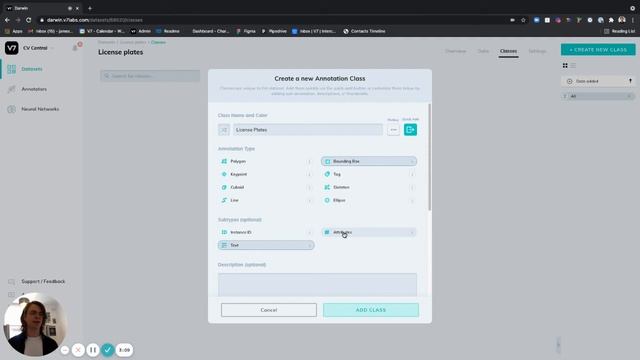The width and height of the screenshot is (640, 360).
Task: Toggle the Attributes subtype
Action: tap(369, 232)
